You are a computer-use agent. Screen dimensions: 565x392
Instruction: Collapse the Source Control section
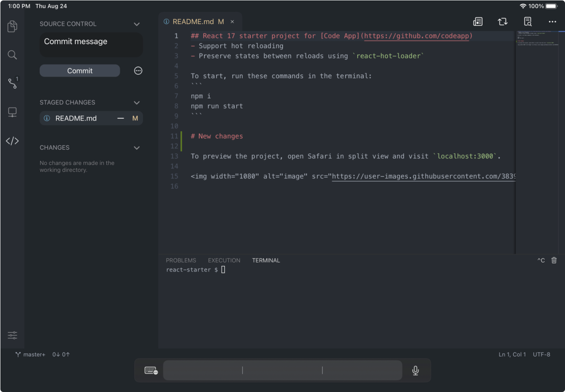tap(137, 24)
